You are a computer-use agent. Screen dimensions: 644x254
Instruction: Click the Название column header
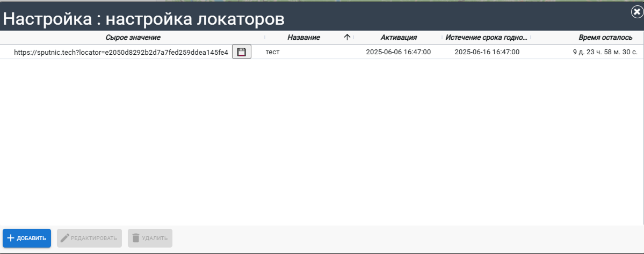coord(303,38)
